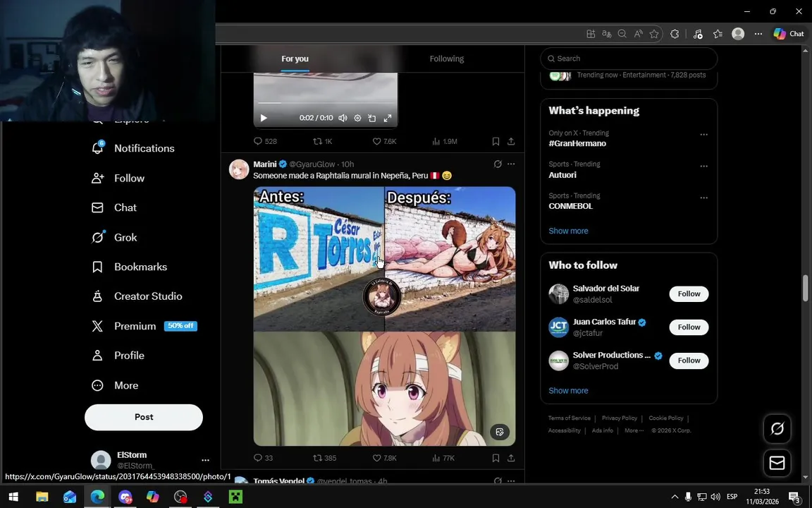Click the Post button
This screenshot has height=508, width=812.
pos(144,417)
